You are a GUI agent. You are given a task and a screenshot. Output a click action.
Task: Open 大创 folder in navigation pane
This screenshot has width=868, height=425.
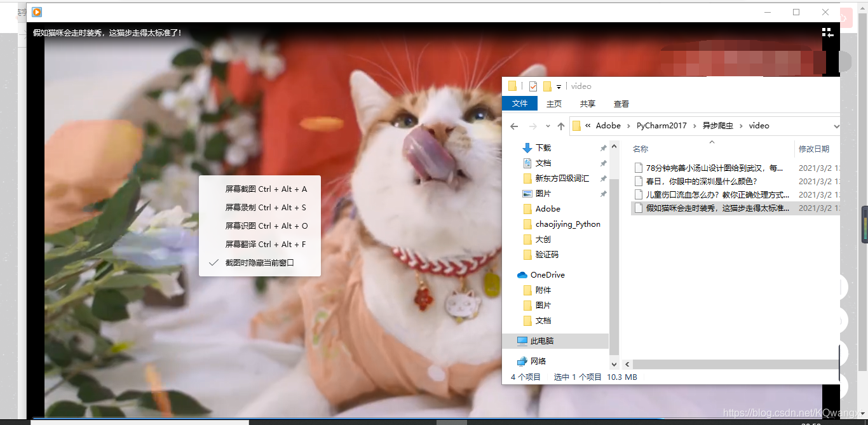click(x=543, y=239)
